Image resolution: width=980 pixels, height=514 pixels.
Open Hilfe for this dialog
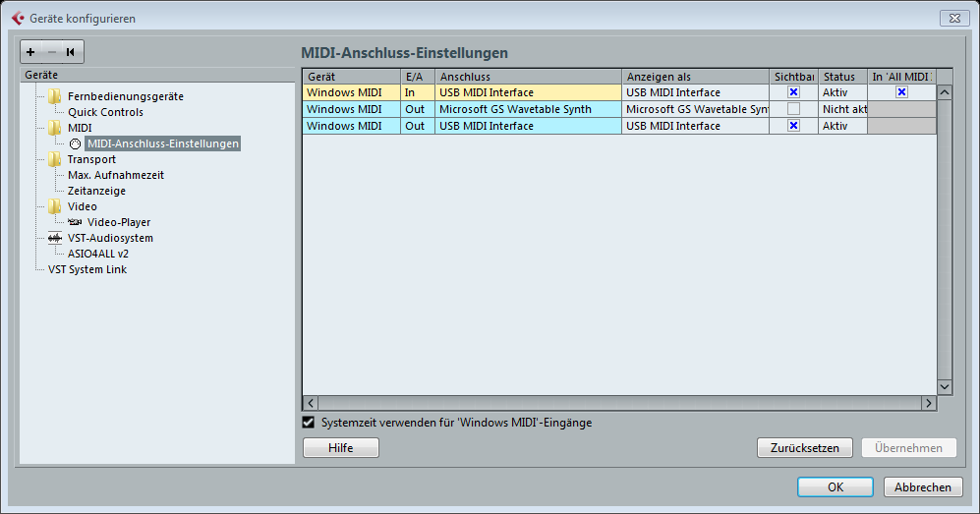341,448
